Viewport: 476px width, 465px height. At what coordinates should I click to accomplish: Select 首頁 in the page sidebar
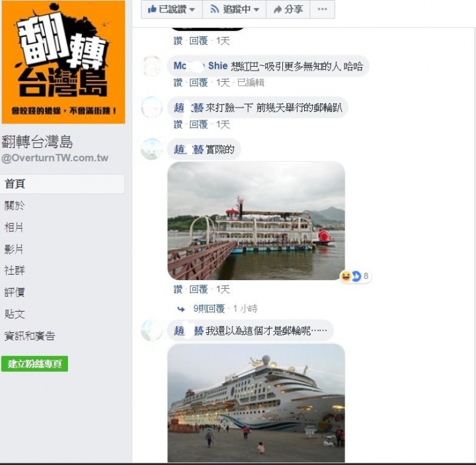pyautogui.click(x=62, y=184)
